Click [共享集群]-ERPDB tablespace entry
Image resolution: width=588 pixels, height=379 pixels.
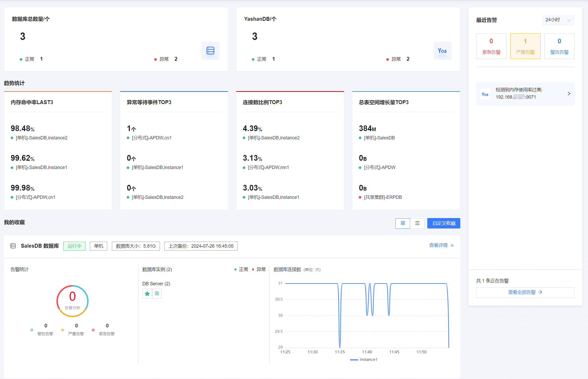(x=383, y=197)
